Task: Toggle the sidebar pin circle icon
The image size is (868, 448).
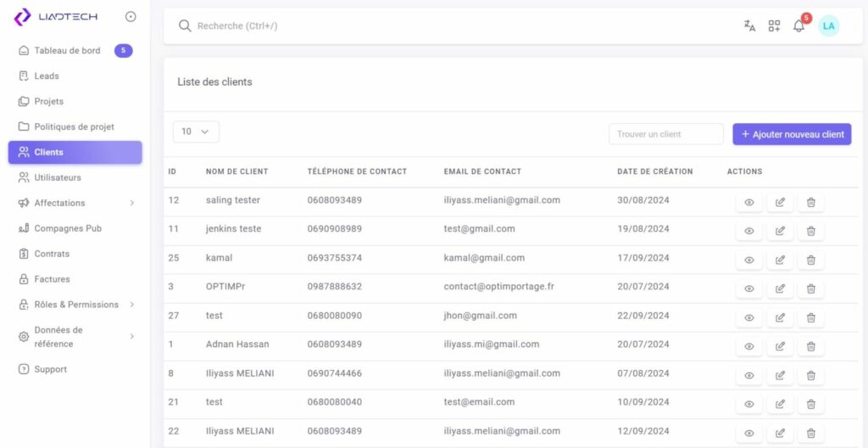Action: point(131,16)
